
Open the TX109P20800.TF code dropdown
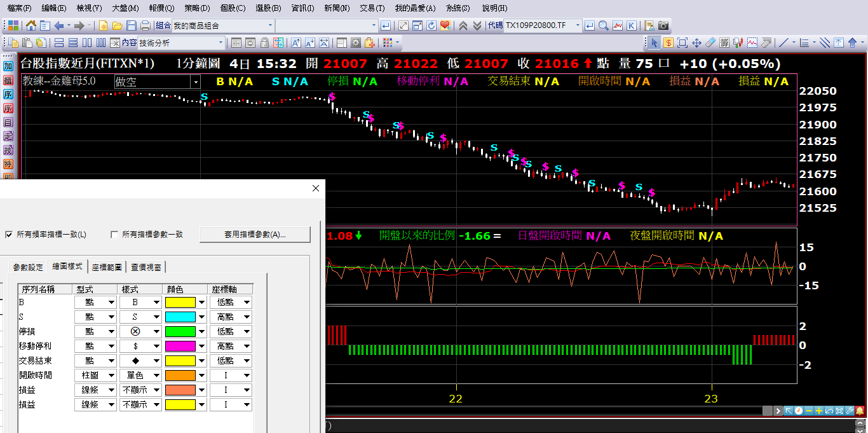pos(578,25)
